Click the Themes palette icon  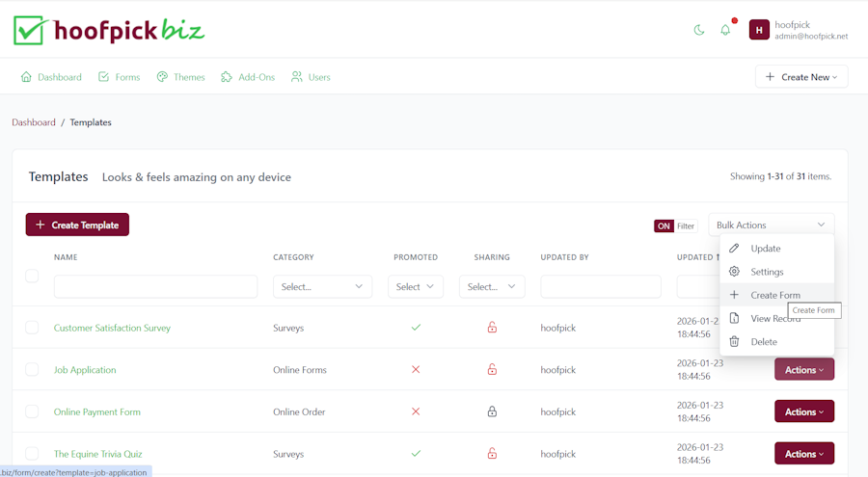coord(162,77)
